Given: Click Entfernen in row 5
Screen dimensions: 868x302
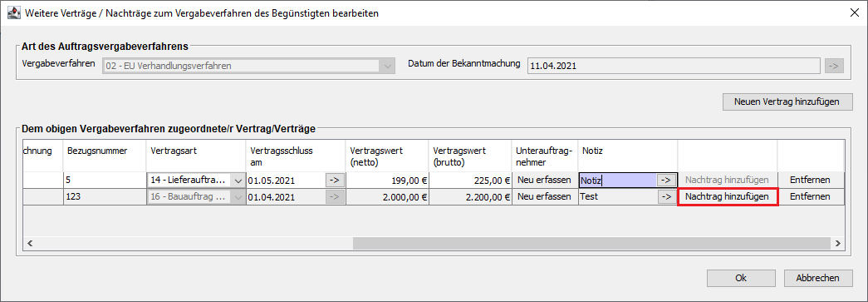Looking at the screenshot, I should 810,180.
